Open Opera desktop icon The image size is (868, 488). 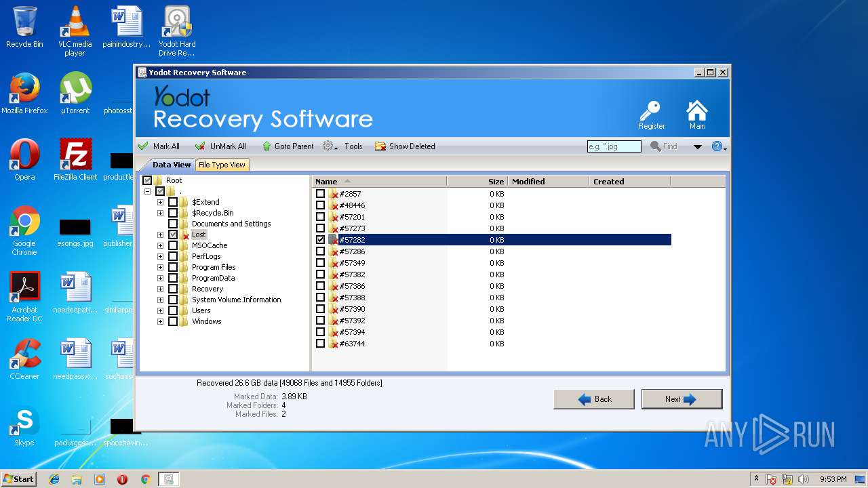[x=24, y=160]
